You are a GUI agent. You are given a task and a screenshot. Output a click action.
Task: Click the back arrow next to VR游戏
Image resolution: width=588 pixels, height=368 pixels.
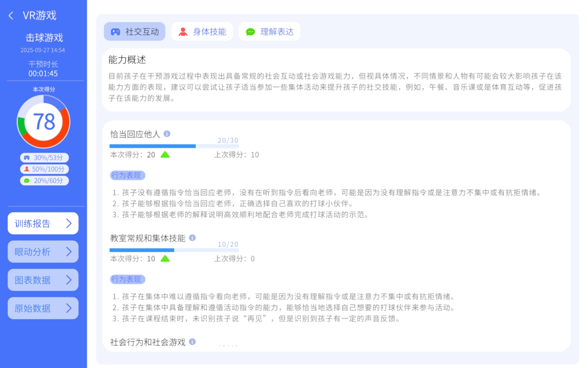11,15
